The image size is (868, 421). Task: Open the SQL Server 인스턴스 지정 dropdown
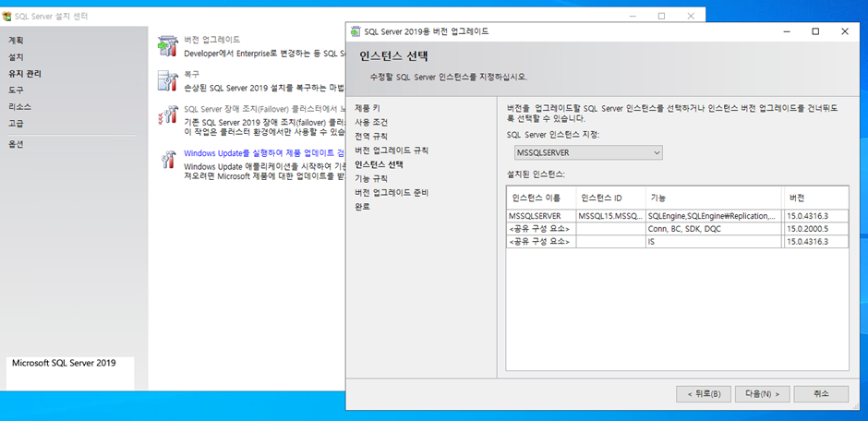pos(588,152)
